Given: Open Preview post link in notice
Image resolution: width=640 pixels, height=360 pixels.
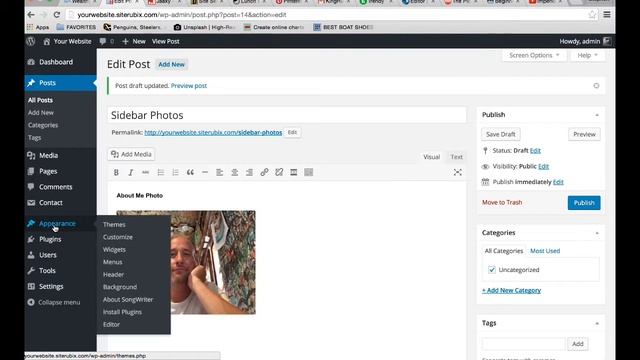Looking at the screenshot, I should tap(189, 86).
